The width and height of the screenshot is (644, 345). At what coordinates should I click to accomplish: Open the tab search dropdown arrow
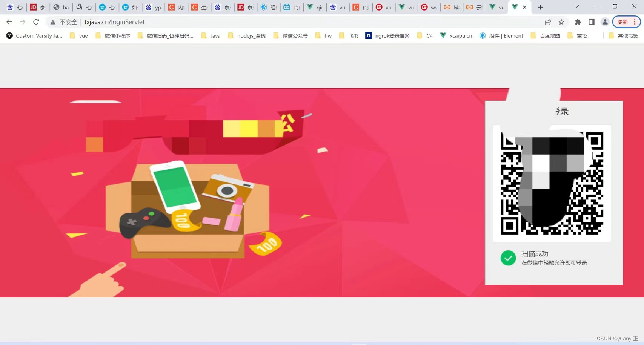[576, 6]
